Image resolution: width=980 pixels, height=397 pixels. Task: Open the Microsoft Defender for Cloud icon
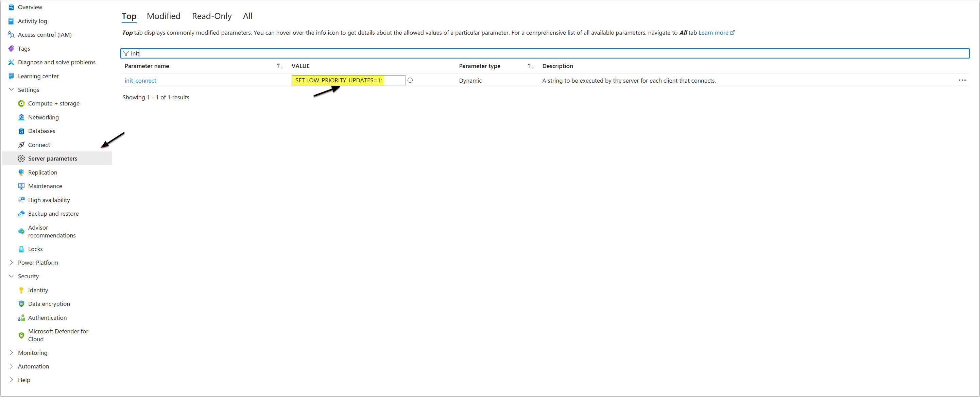click(x=21, y=335)
